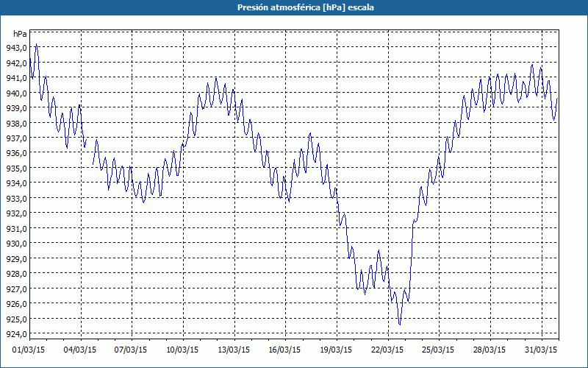Click the 19/03/15 date label
This screenshot has width=588, height=368.
[336, 350]
